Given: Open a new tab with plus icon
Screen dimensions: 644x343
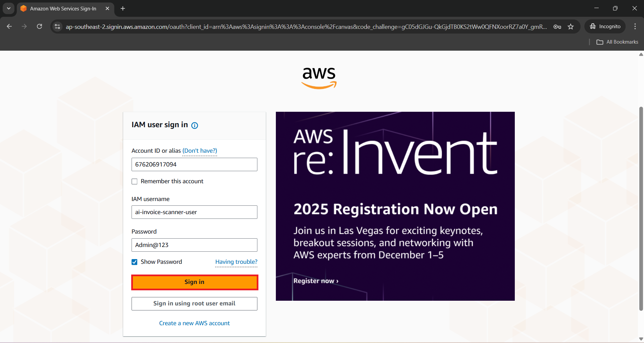Looking at the screenshot, I should point(123,8).
